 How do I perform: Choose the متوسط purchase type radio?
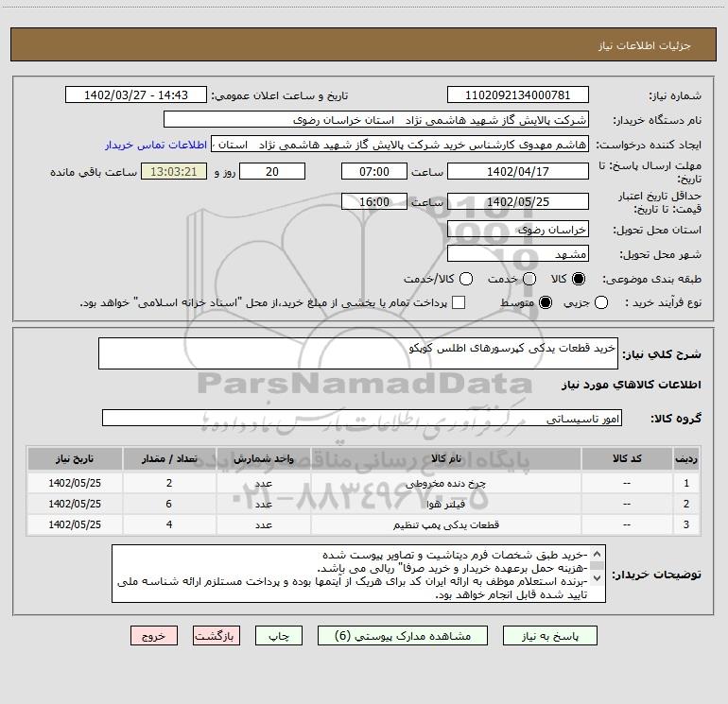pyautogui.click(x=546, y=302)
